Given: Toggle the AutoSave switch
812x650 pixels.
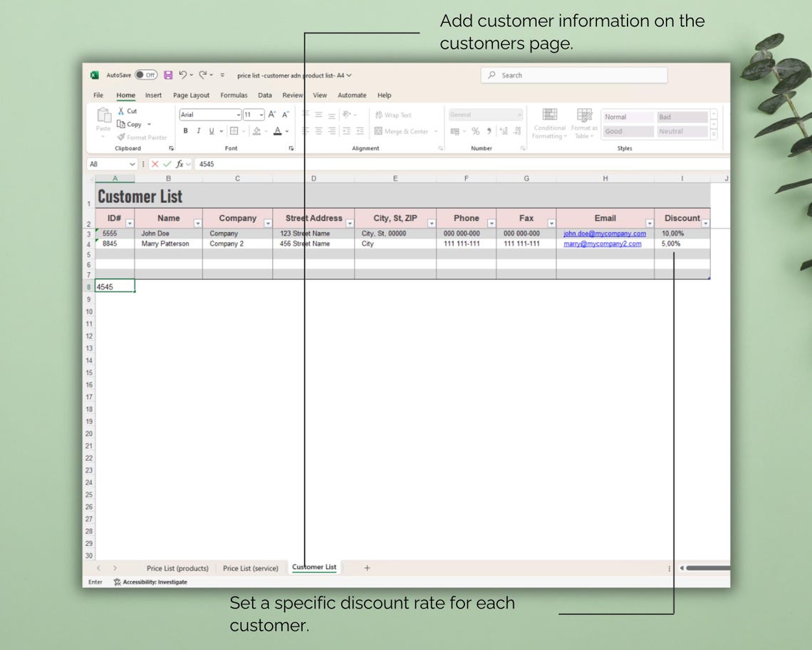Looking at the screenshot, I should click(x=146, y=75).
